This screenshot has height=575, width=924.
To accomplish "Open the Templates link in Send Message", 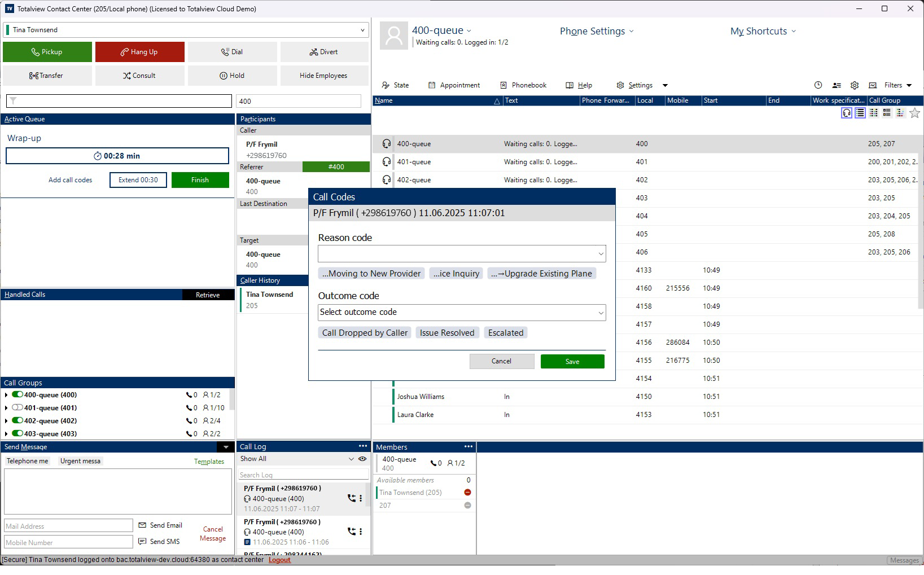I will pos(209,462).
